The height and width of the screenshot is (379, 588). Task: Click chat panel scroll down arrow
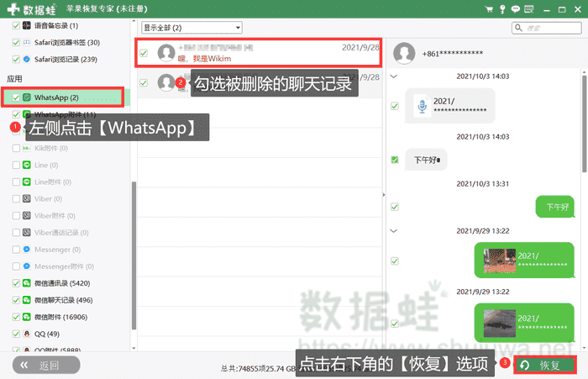coord(585,347)
